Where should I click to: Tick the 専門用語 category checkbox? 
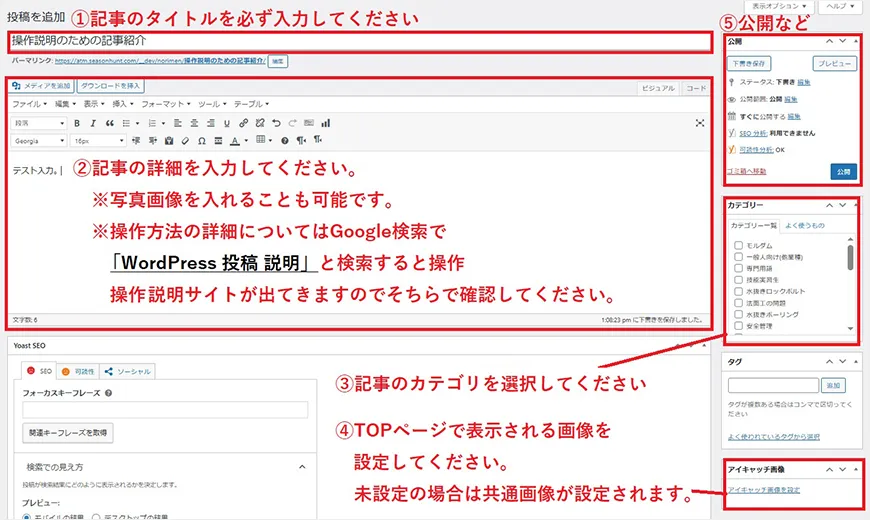click(x=738, y=270)
